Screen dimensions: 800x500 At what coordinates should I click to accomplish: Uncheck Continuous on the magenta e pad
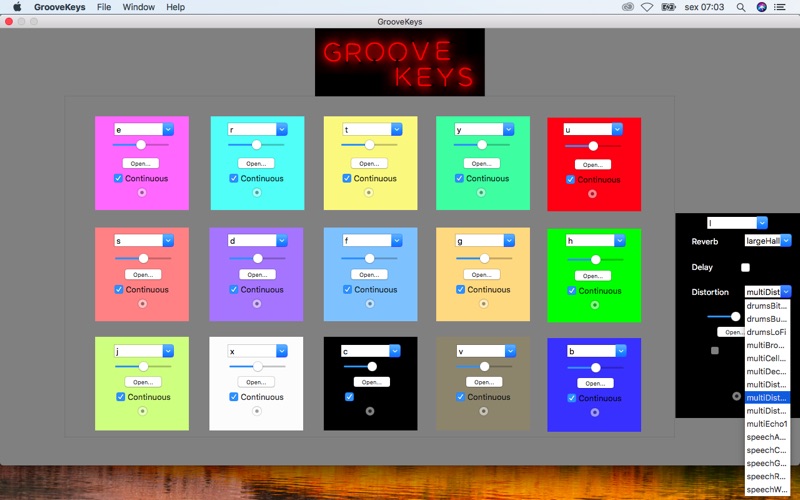(x=118, y=178)
